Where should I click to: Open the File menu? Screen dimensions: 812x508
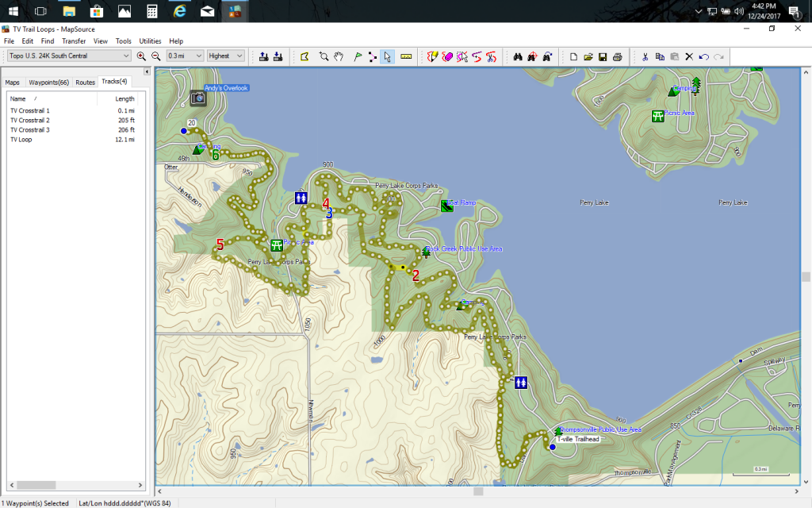pyautogui.click(x=9, y=41)
